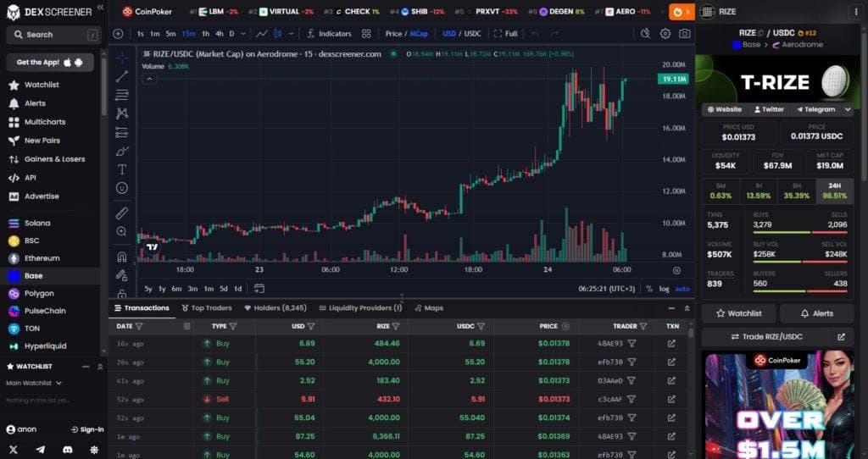This screenshot has width=868, height=459.
Task: Expand the socials dropdown next to Telegram
Action: pyautogui.click(x=848, y=109)
